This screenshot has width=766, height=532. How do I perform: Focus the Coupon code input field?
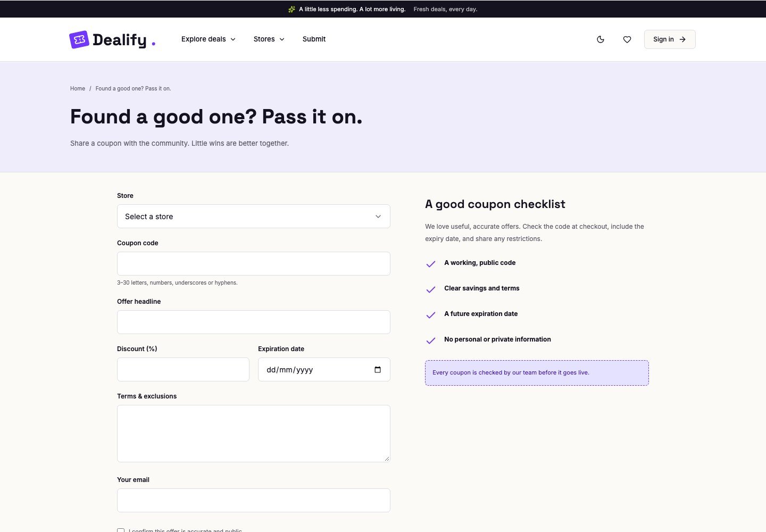tap(254, 264)
